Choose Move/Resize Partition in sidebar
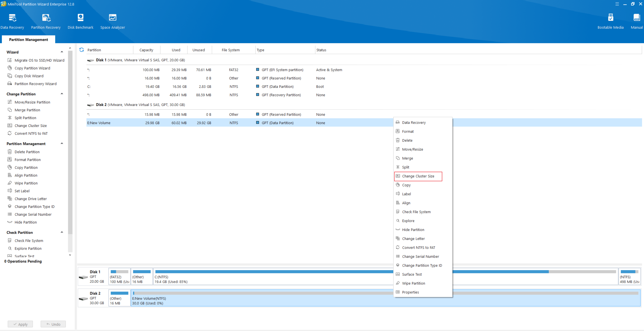644x331 pixels. (29, 102)
